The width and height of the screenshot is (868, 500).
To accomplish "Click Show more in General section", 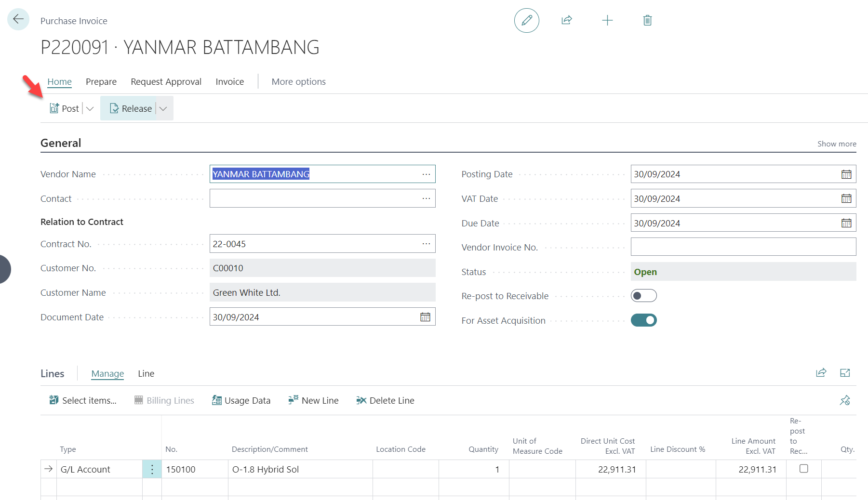I will click(837, 144).
